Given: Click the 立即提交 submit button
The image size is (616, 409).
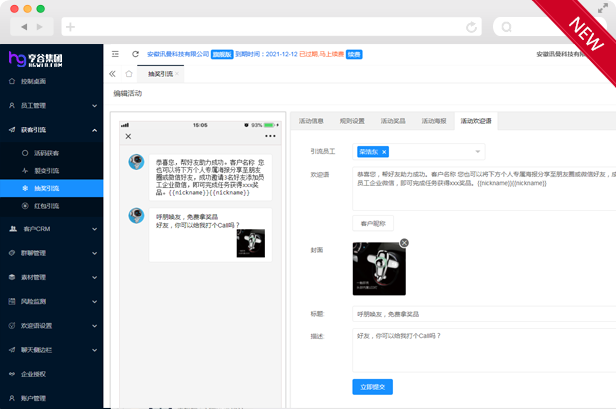Looking at the screenshot, I should 372,386.
